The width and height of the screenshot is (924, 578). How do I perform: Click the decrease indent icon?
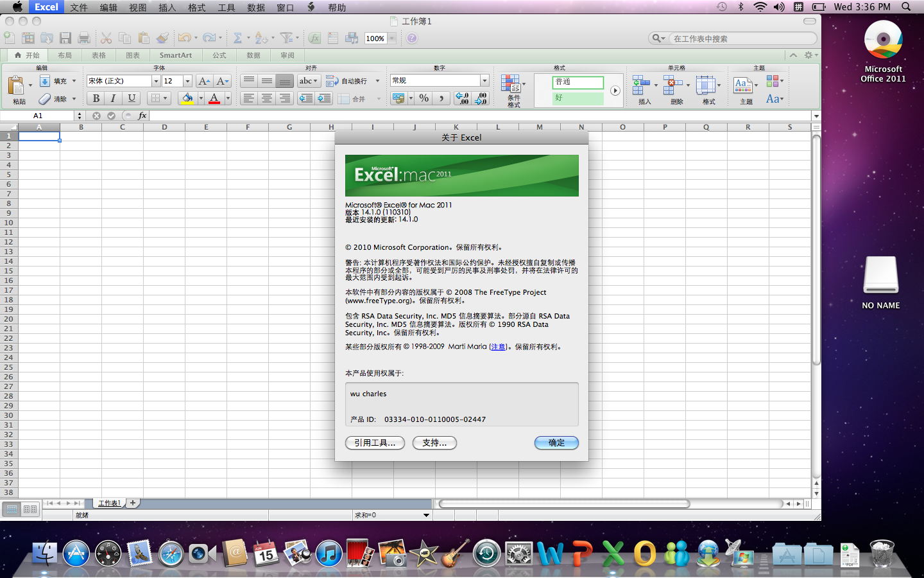(306, 98)
